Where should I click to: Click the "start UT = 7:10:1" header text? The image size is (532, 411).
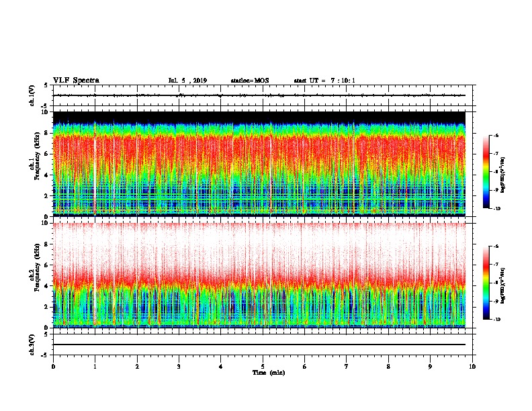[x=324, y=81]
